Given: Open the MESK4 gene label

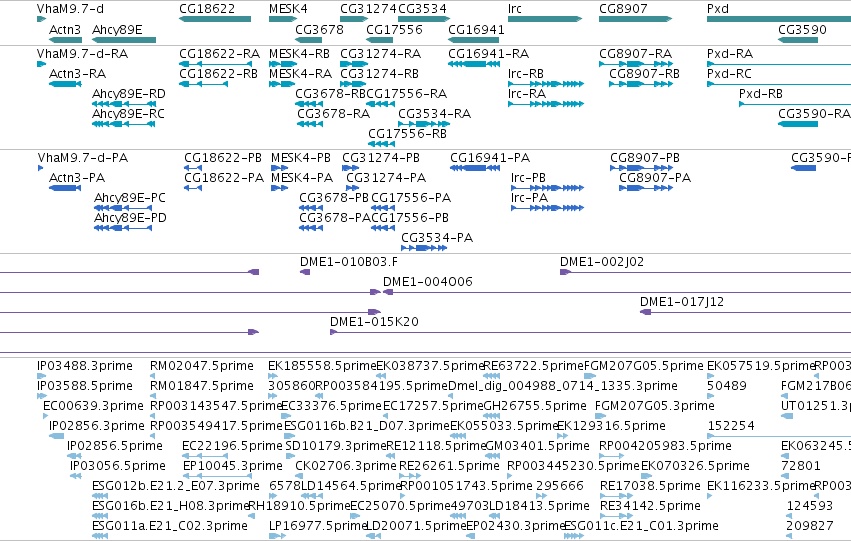Looking at the screenshot, I should tap(288, 9).
